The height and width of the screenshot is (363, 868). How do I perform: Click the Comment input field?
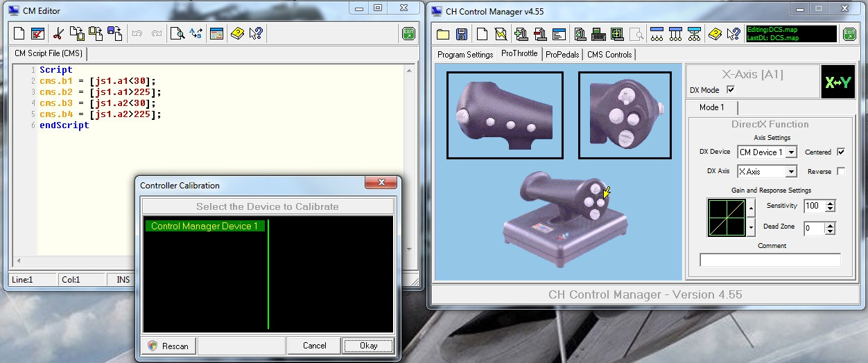(770, 260)
